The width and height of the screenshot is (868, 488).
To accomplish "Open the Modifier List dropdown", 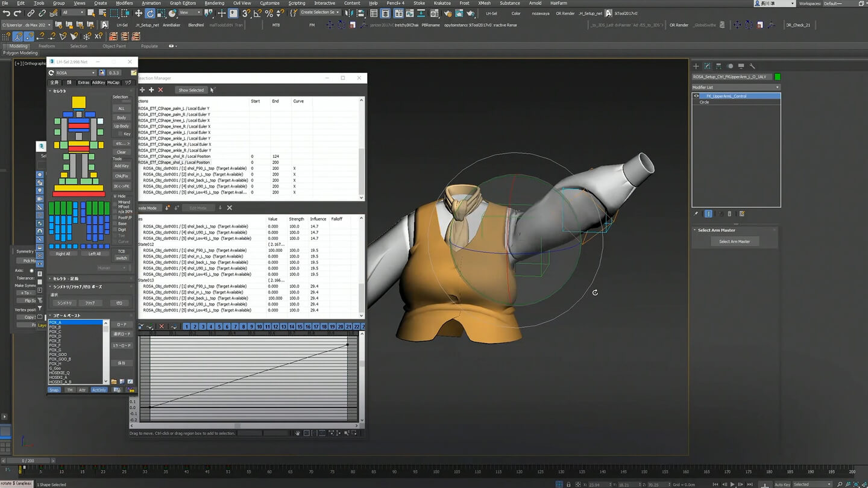I will (x=736, y=87).
